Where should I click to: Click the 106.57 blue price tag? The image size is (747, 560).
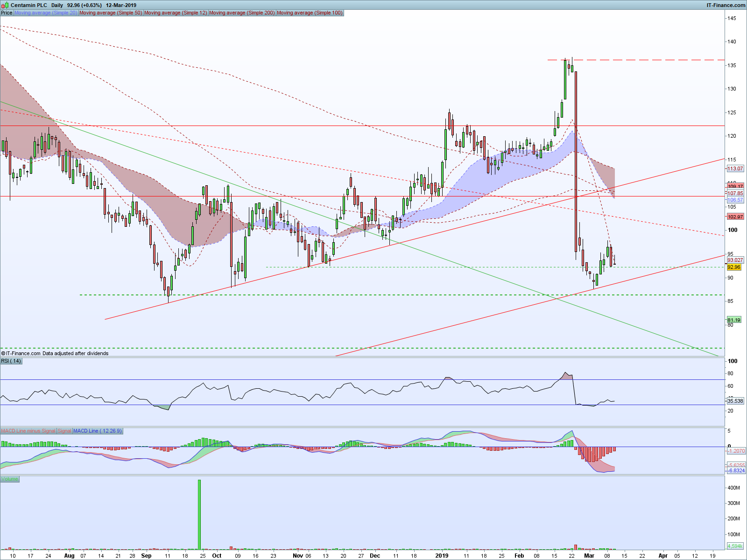tap(735, 200)
